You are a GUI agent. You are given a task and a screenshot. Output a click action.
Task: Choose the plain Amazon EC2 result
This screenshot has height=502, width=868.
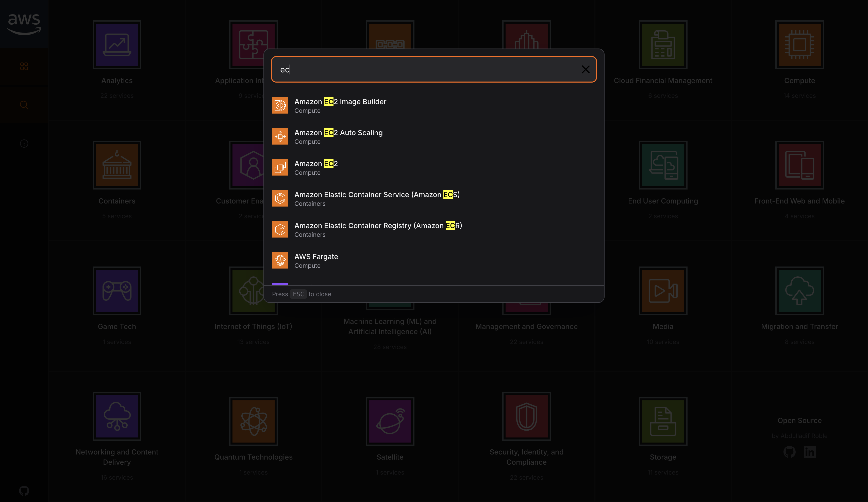[434, 168]
